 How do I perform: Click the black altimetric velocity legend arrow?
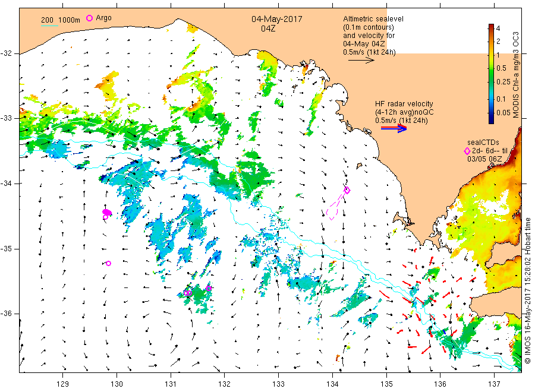[x=361, y=61]
